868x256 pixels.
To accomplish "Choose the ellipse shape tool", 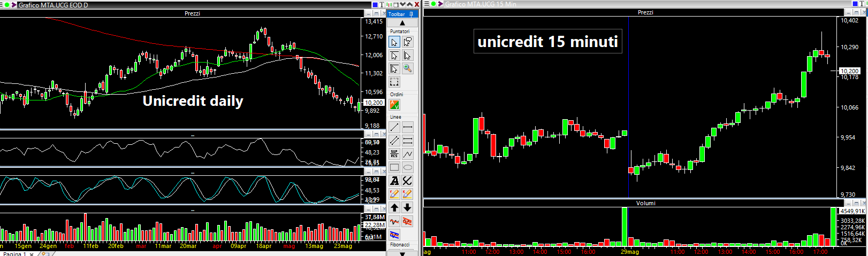I will pos(408,167).
